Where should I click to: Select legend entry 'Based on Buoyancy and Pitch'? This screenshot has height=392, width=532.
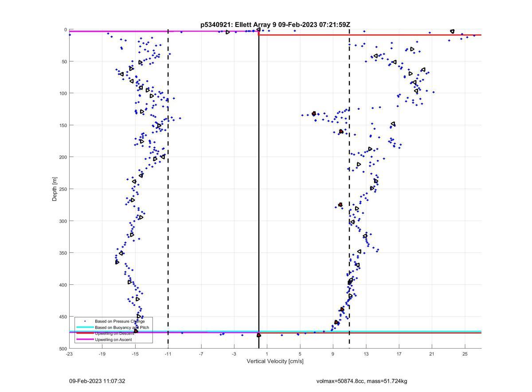122,327
